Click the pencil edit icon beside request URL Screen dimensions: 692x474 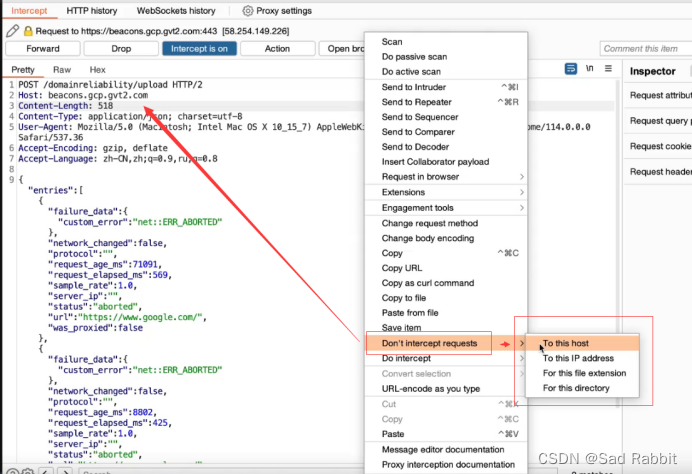(12, 31)
